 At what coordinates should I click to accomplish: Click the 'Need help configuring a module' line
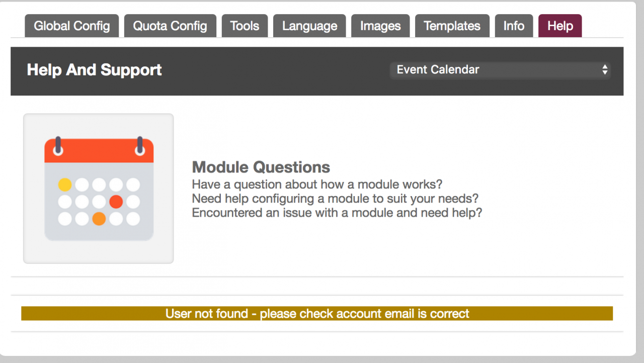[335, 198]
